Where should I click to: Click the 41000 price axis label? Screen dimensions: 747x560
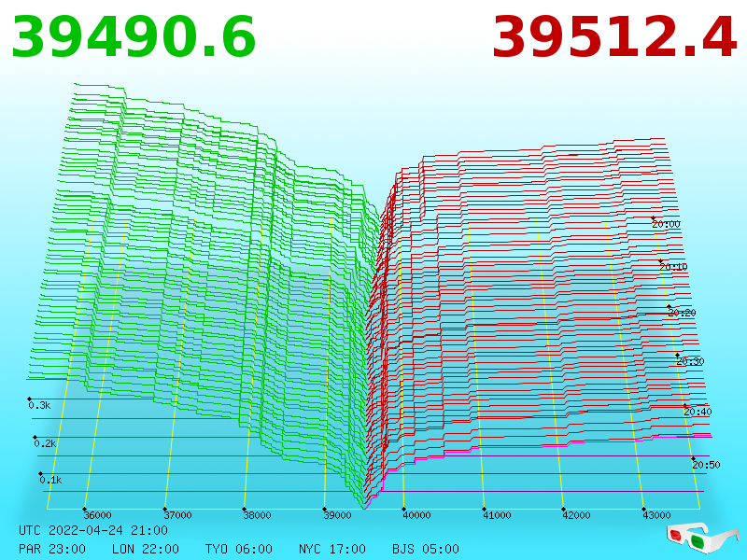click(x=497, y=515)
